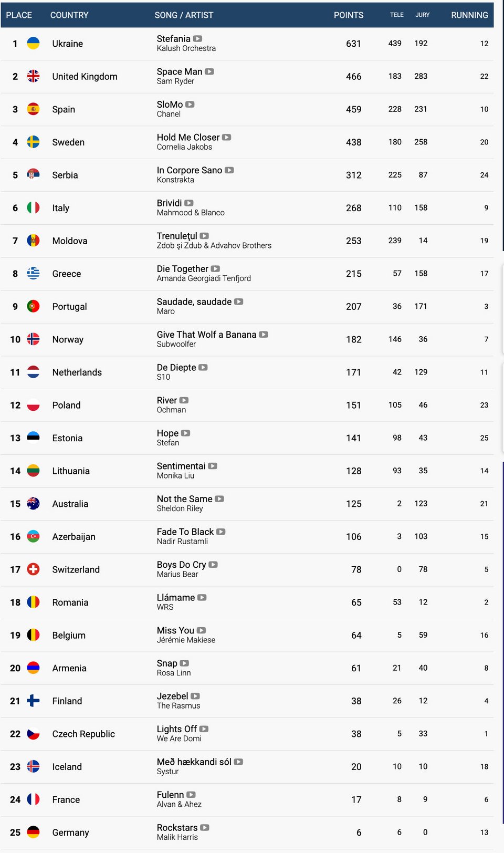Play the video for Rockstars
The width and height of the screenshot is (504, 853).
click(205, 828)
